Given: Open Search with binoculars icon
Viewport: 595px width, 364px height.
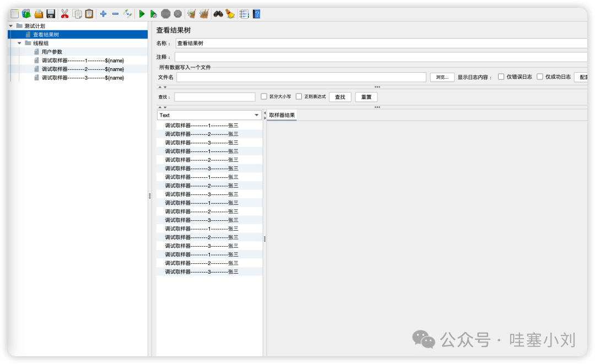Looking at the screenshot, I should point(218,14).
